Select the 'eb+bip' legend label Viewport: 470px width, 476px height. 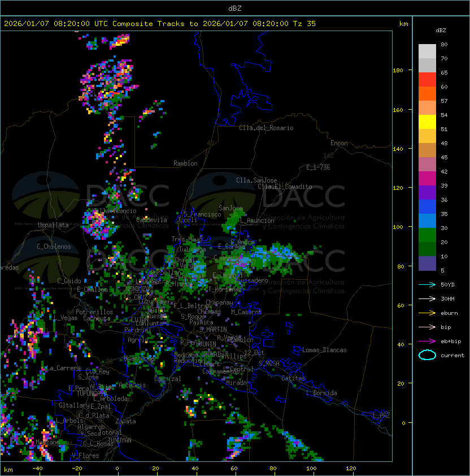click(451, 341)
